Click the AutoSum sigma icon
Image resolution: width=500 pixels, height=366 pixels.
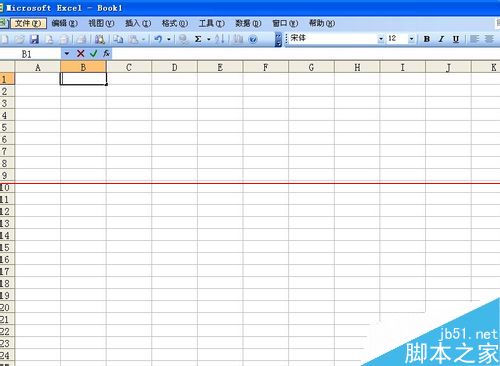(x=198, y=39)
